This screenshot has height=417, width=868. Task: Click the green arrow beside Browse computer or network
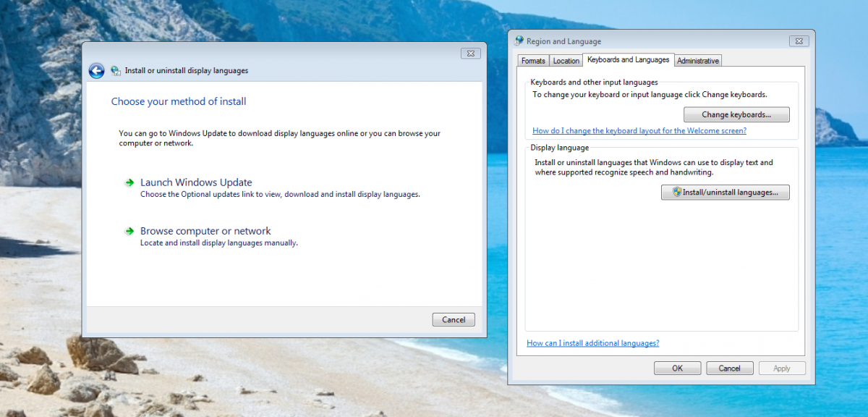[129, 231]
